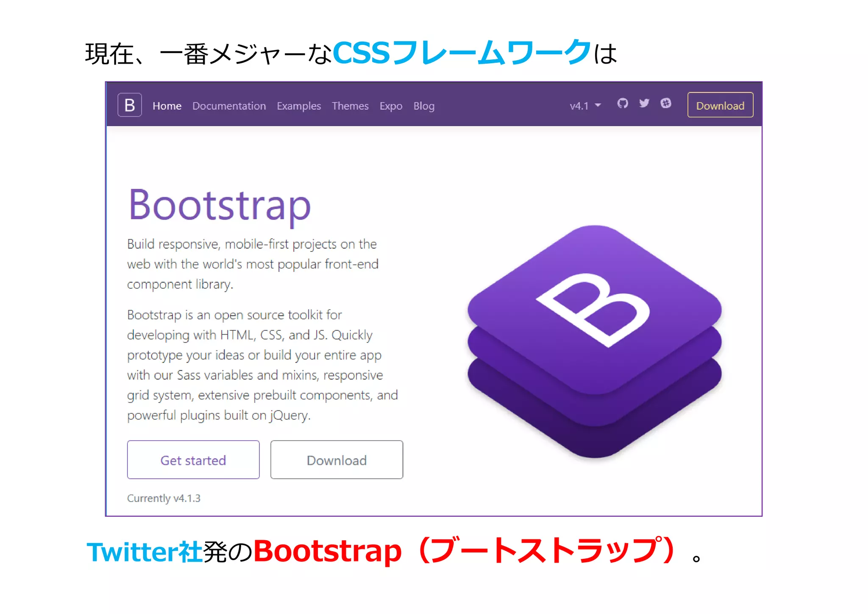Click 'Currently v4.1.3' version text

pos(164,498)
